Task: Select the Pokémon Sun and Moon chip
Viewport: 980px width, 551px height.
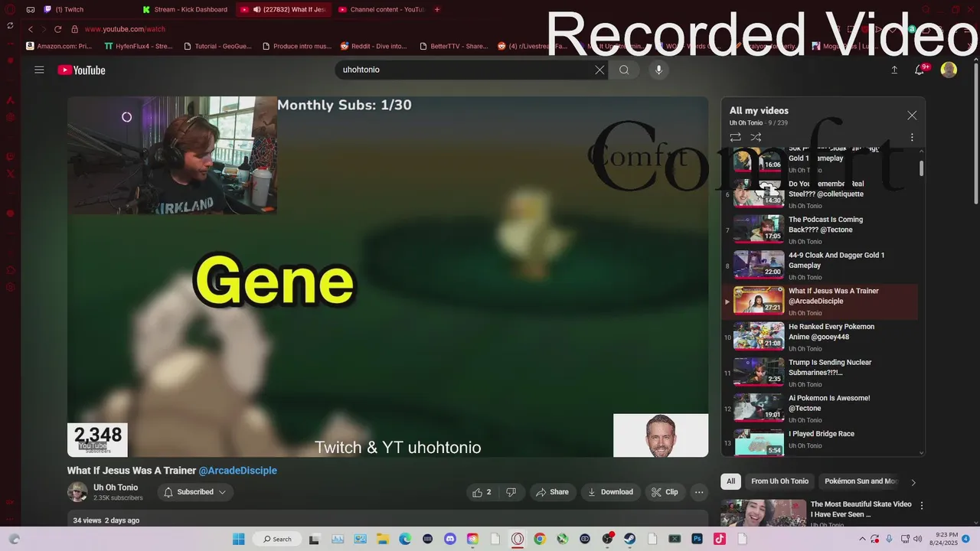Action: (861, 481)
